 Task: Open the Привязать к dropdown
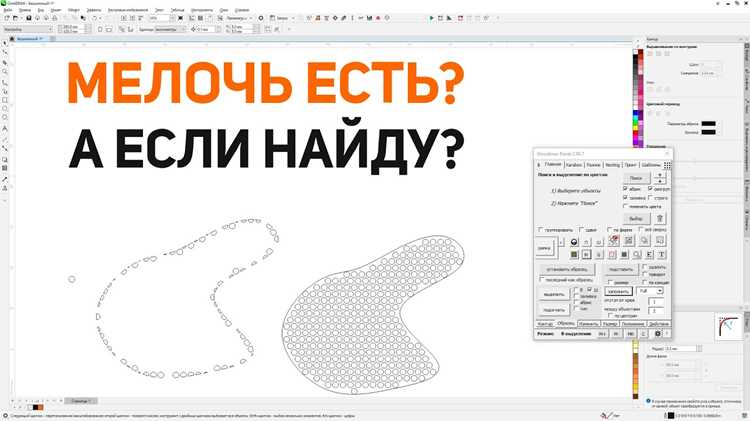[x=239, y=18]
